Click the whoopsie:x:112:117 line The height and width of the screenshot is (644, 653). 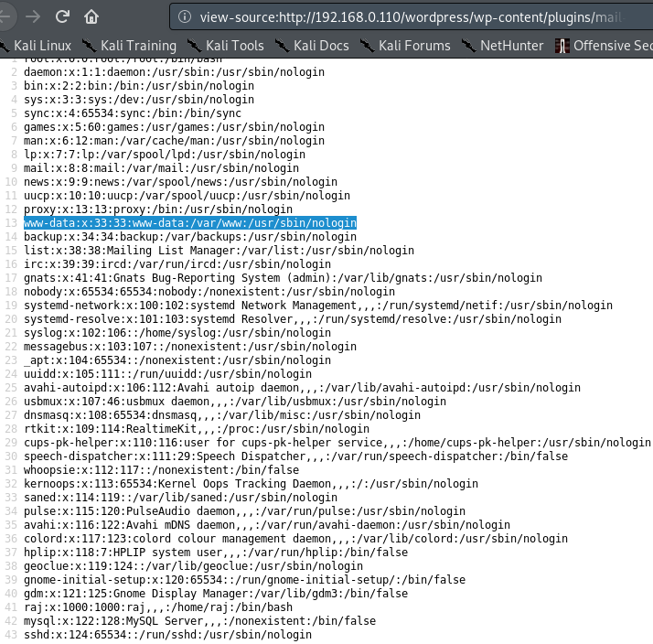(x=161, y=470)
